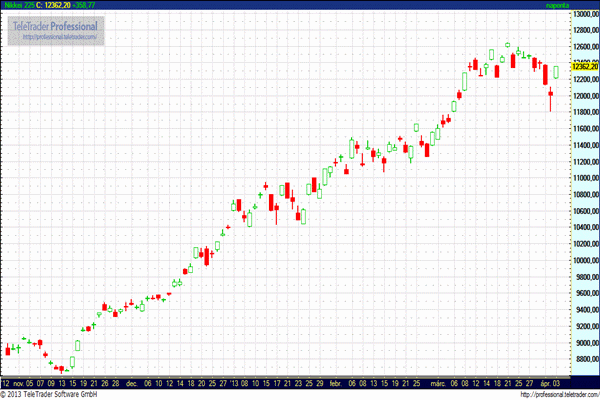The height and width of the screenshot is (400, 600).
Task: Select the ápr. date marker
Action: pyautogui.click(x=541, y=382)
